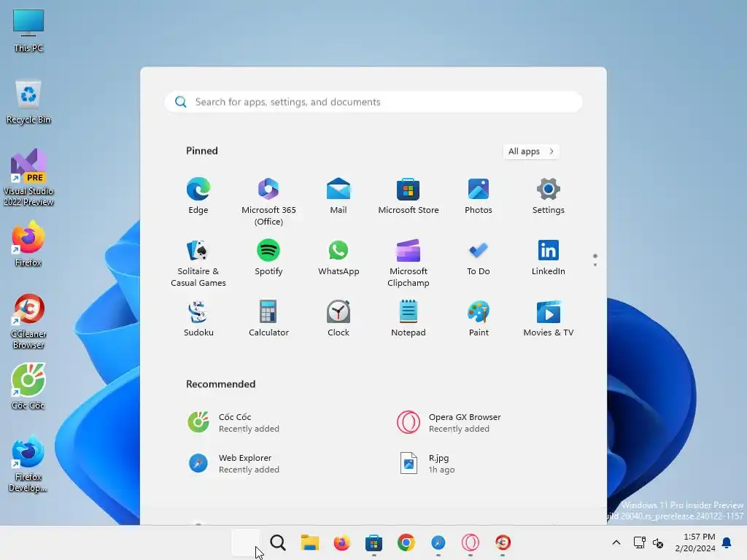Select the CCleaner Browser desktop shortcut
Image resolution: width=747 pixels, height=560 pixels.
[28, 322]
